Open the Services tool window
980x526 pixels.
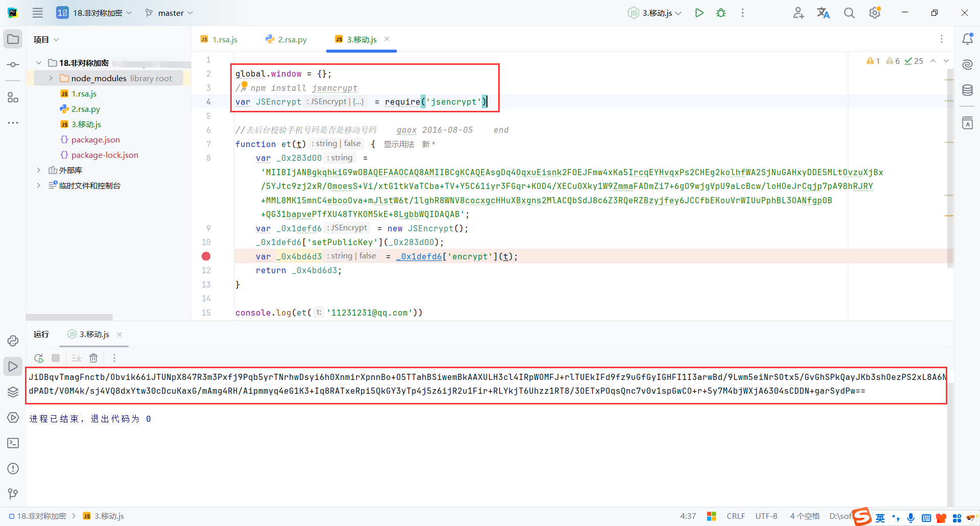coord(13,417)
